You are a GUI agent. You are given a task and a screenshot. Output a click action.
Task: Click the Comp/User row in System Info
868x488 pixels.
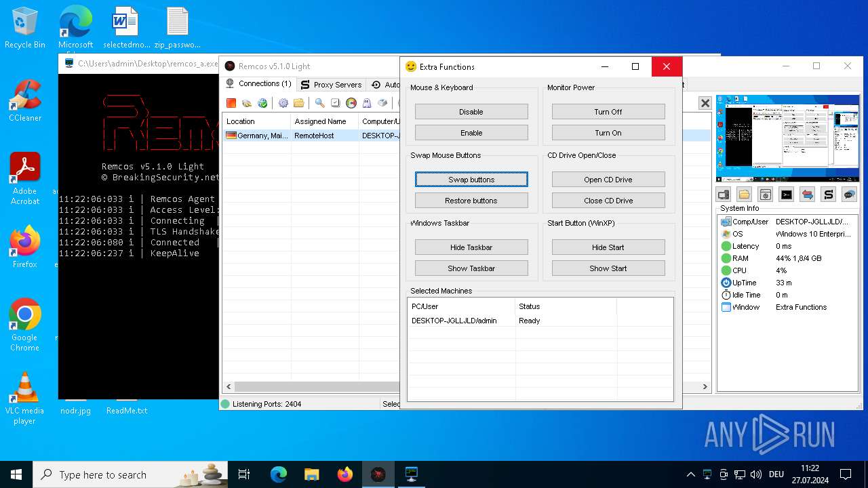pos(788,222)
